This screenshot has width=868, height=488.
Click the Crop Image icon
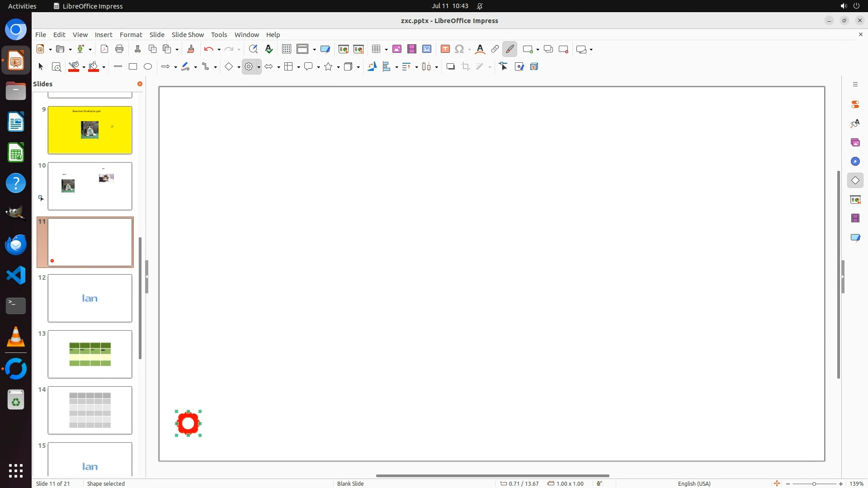(466, 67)
